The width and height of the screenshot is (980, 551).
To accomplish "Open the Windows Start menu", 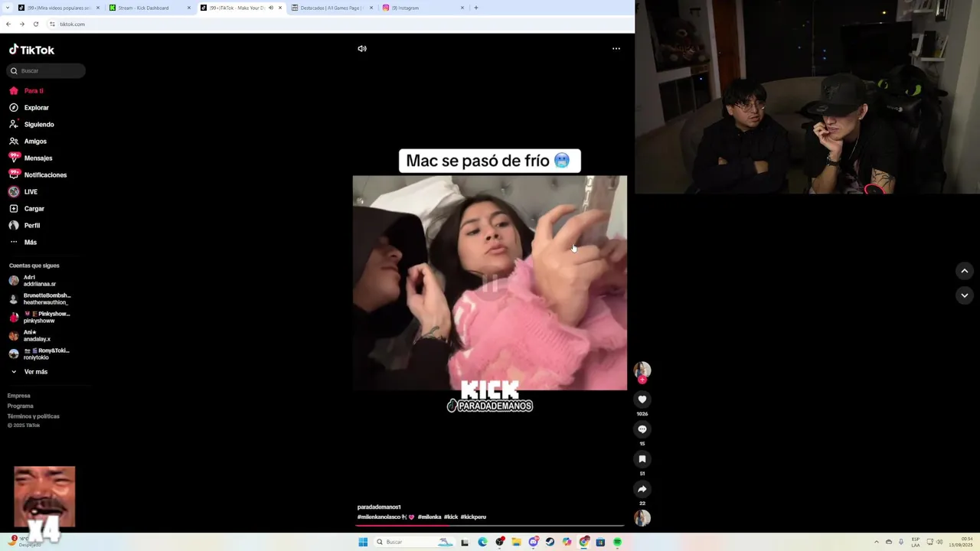I will (363, 542).
